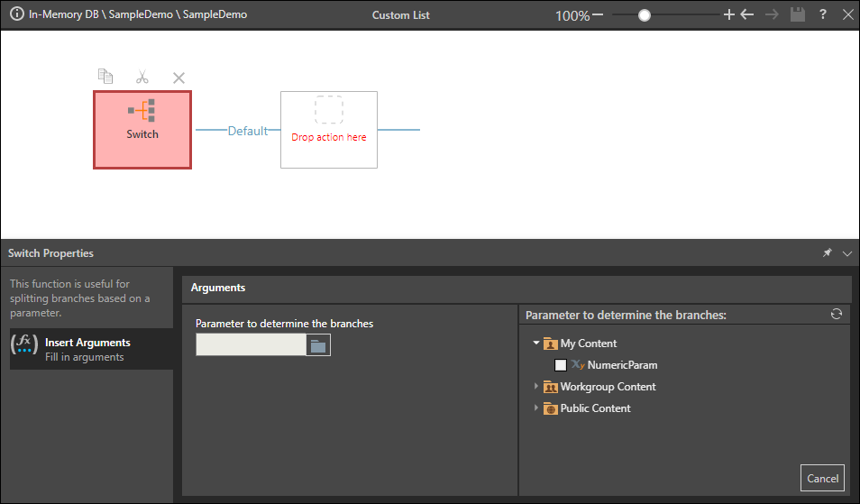Select the Switch action node
860x504 pixels.
(x=142, y=130)
